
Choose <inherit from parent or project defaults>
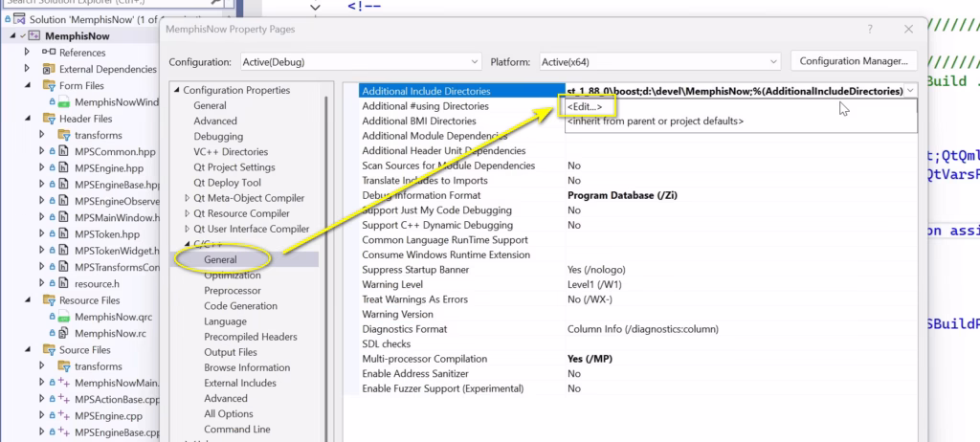(655, 122)
